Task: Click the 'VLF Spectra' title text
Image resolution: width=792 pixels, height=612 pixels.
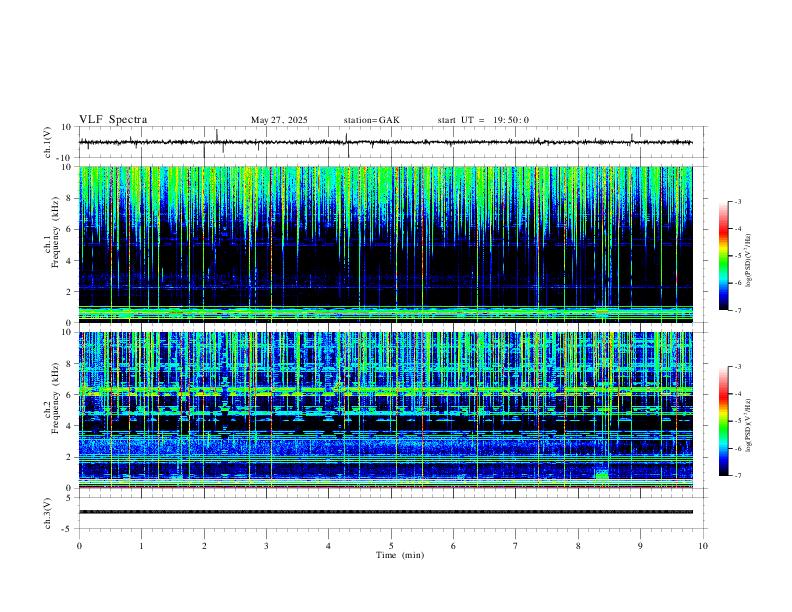Action: pos(113,120)
